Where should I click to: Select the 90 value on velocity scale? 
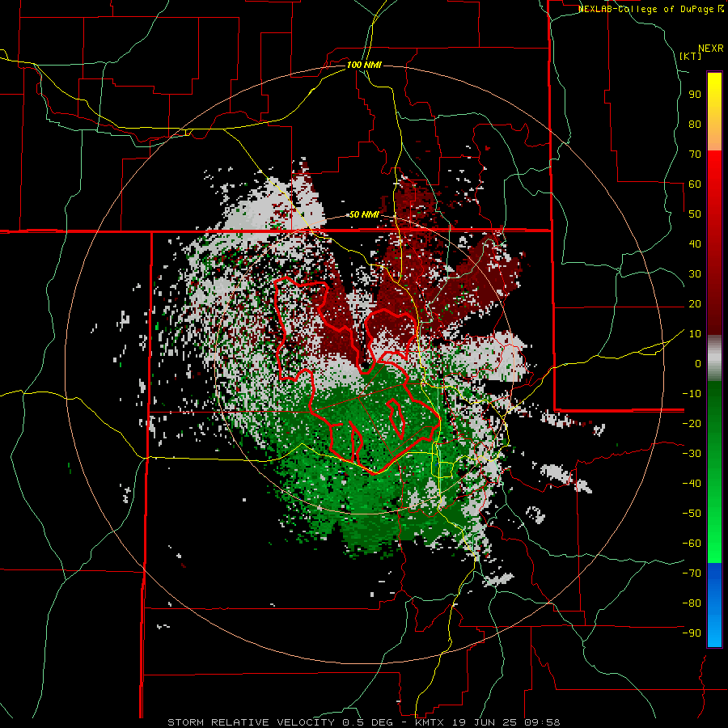[695, 95]
